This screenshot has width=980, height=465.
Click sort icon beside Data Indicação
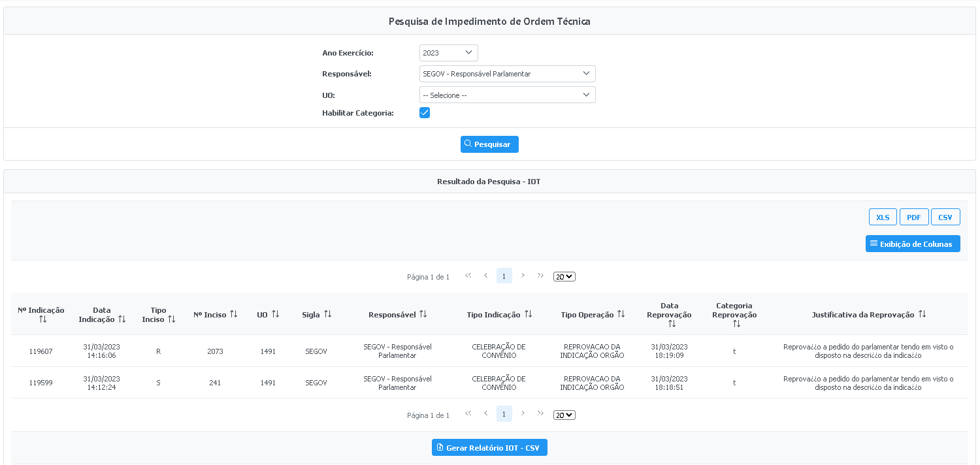pyautogui.click(x=122, y=319)
